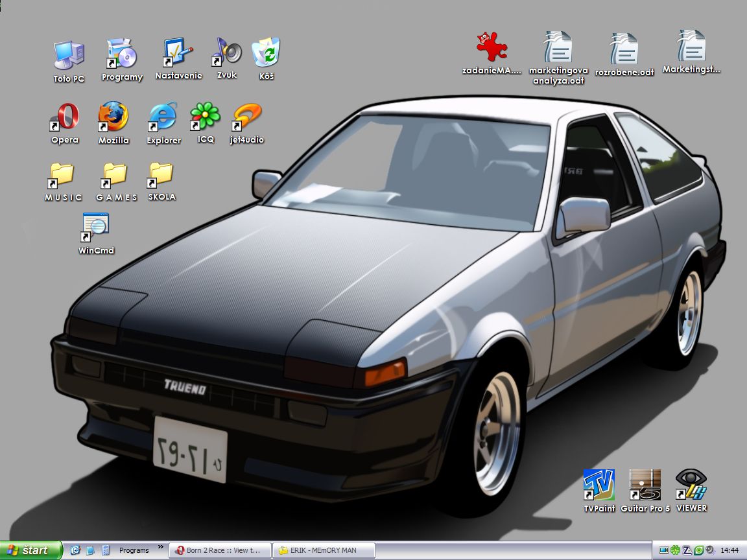Select the Kôš recycle bin icon

267,58
